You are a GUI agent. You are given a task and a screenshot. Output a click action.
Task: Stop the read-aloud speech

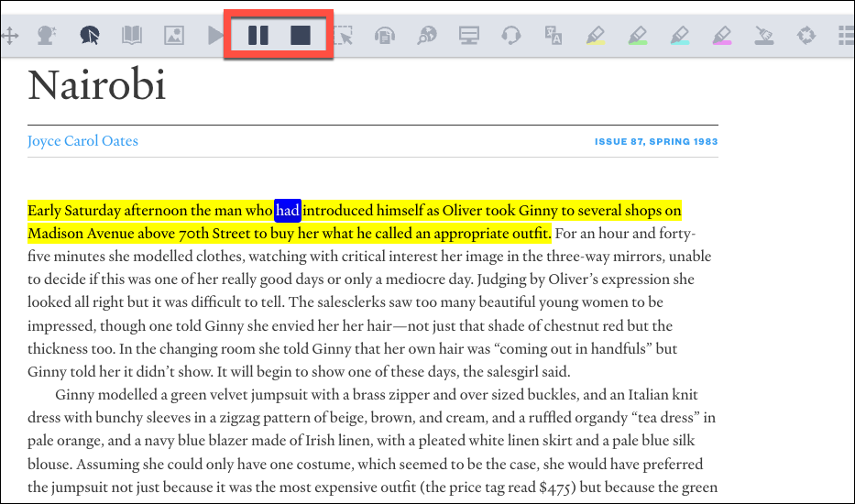coord(301,36)
